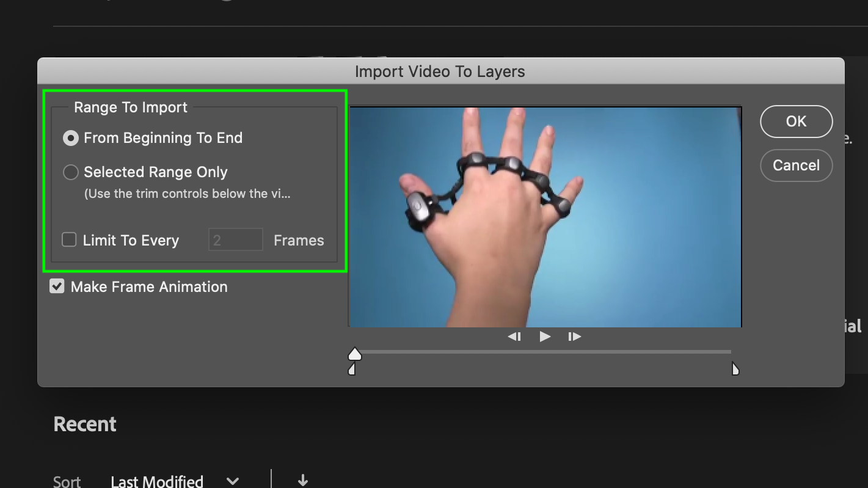Step forward one frame in the preview

click(574, 336)
